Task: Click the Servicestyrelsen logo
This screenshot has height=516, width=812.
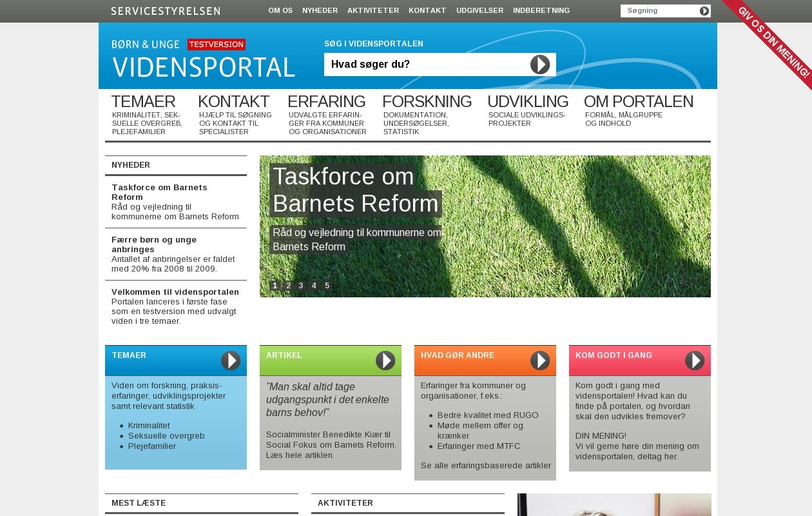Action: coord(166,11)
